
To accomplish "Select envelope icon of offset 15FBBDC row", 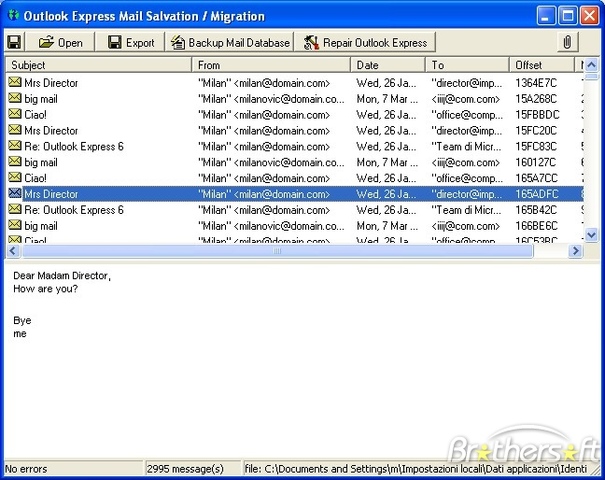I will [x=15, y=114].
